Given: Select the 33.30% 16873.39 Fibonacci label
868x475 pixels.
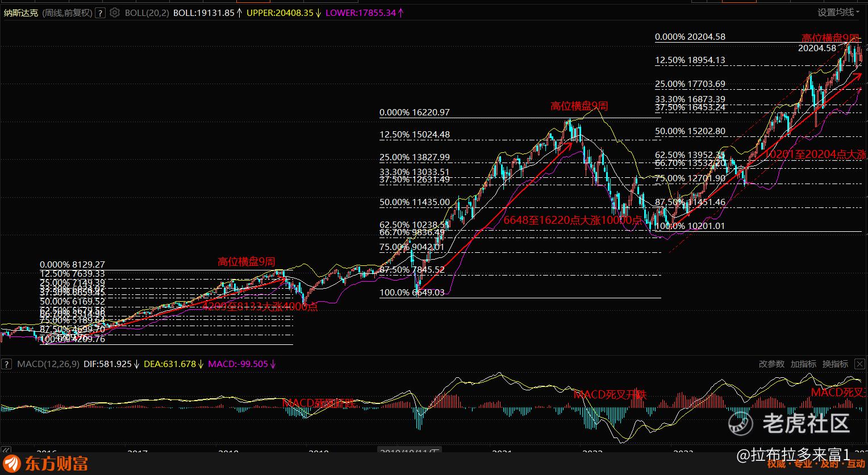Looking at the screenshot, I should [690, 99].
